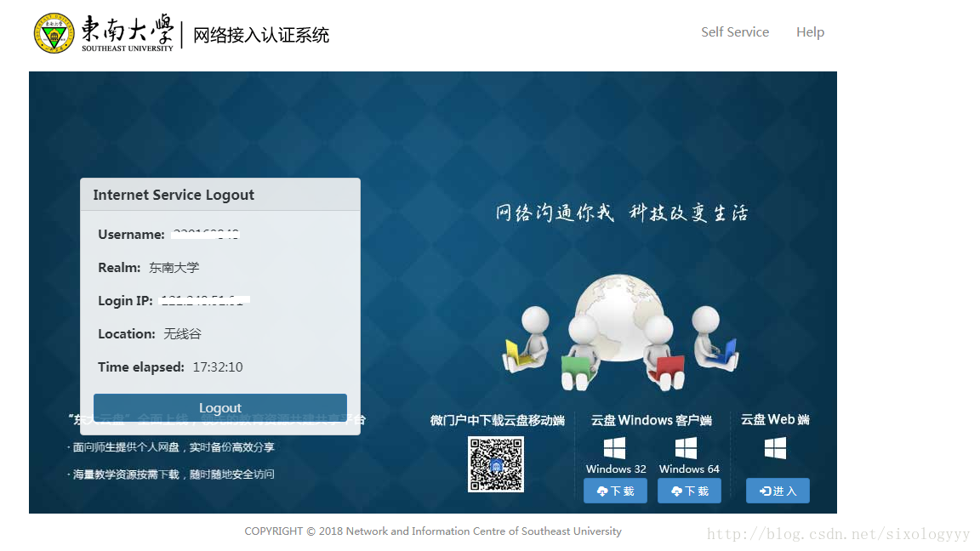Screen dimensions: 980x551
Task: Click the 東南大學 Southeast University wordmark
Action: 128,33
